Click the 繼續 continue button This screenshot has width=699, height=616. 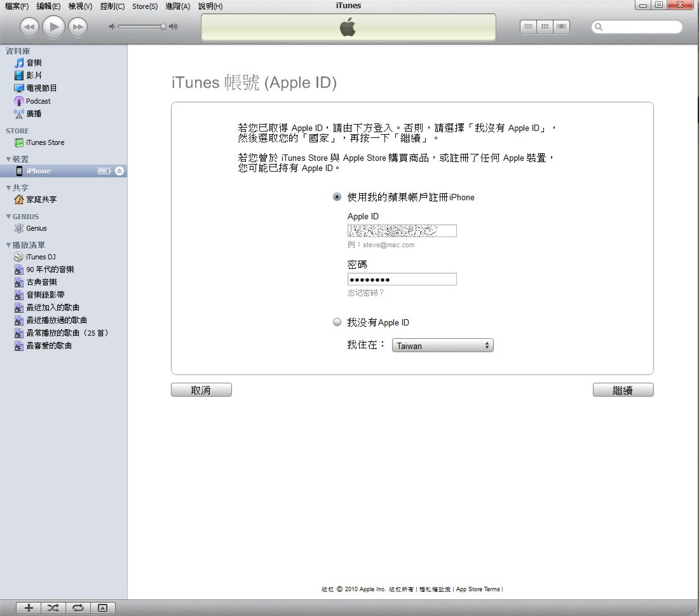(x=623, y=390)
